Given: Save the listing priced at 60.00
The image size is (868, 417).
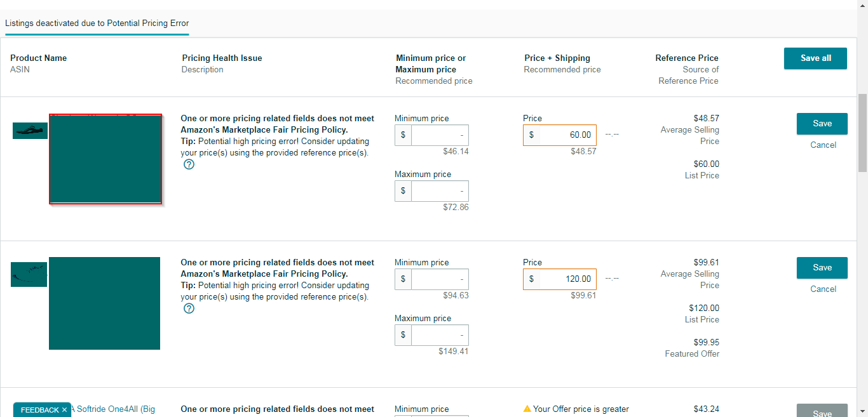Looking at the screenshot, I should click(822, 124).
